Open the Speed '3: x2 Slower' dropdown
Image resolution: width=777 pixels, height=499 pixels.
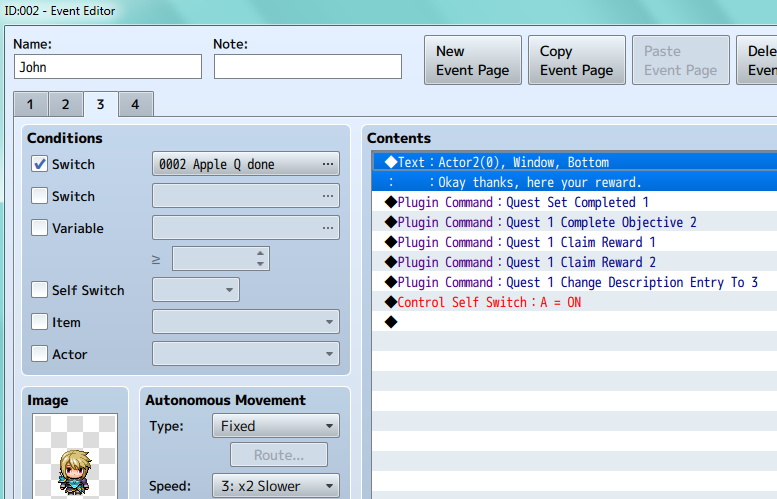click(276, 486)
